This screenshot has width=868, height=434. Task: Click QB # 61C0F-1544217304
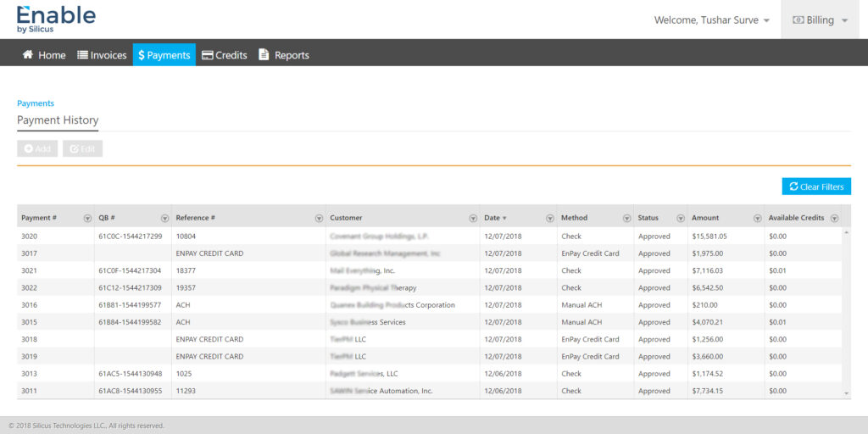131,270
